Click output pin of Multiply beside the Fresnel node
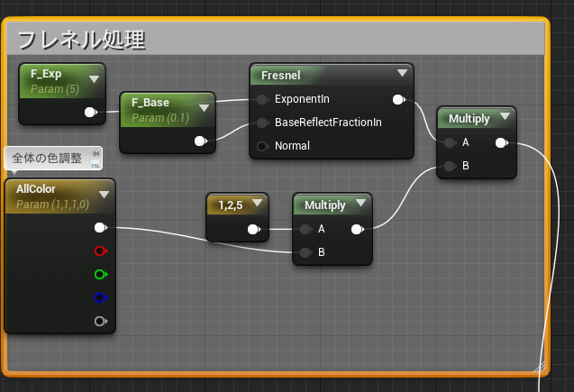 (x=502, y=142)
